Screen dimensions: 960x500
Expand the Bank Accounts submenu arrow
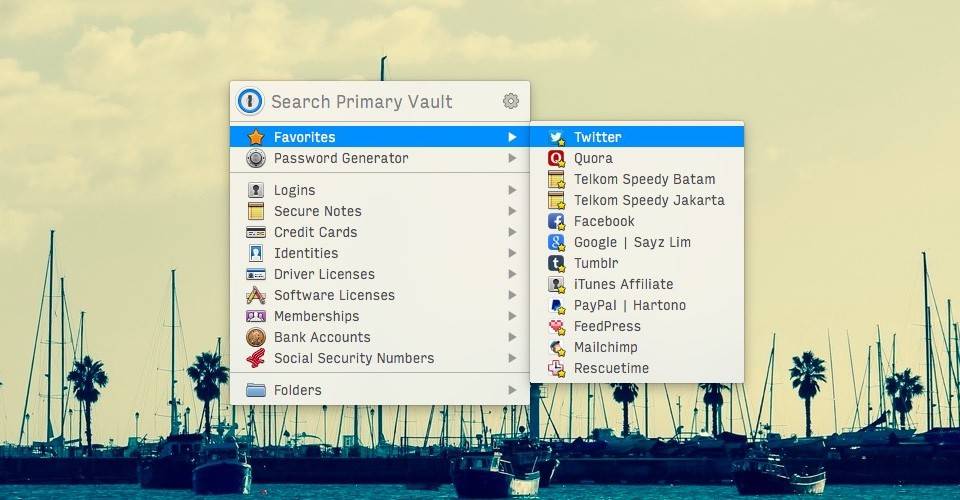[512, 337]
